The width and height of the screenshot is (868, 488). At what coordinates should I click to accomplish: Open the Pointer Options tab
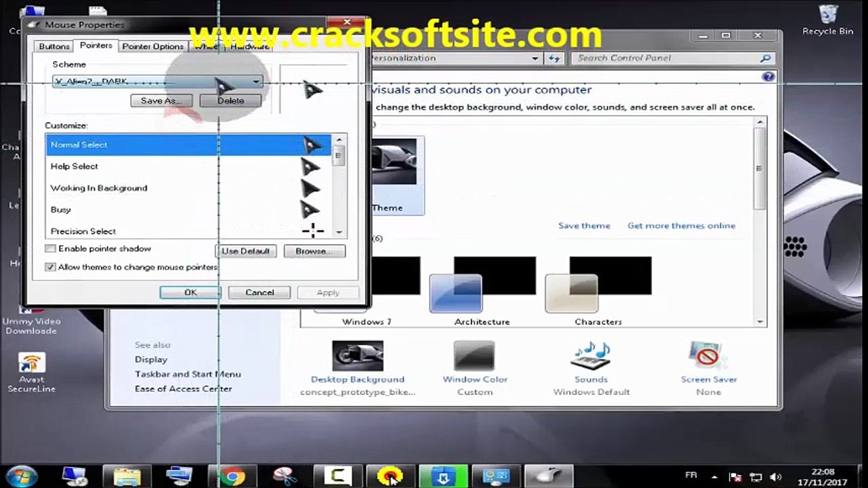point(153,46)
